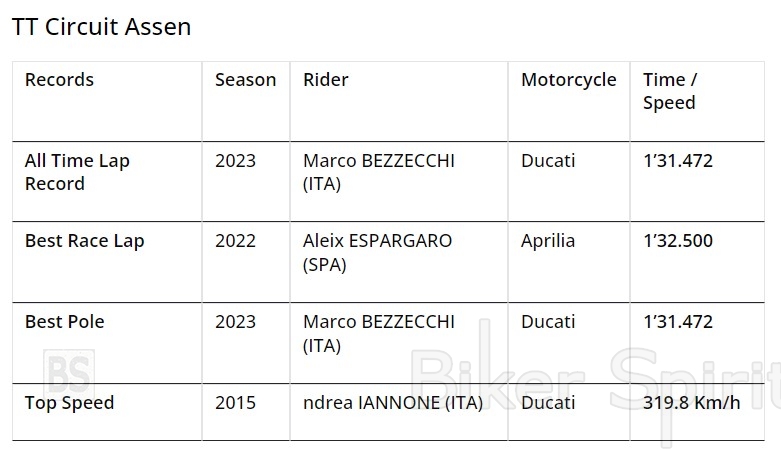Select the Records column header
This screenshot has width=781, height=451.
(59, 80)
